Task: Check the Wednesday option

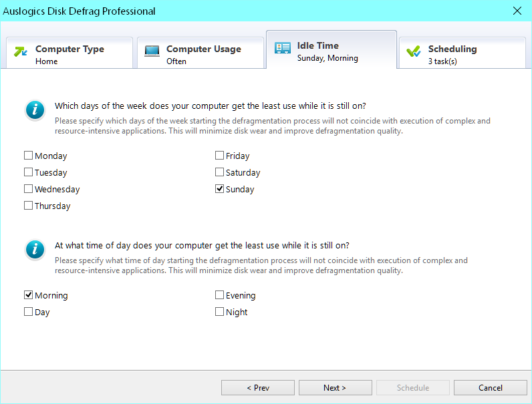Action: click(29, 189)
